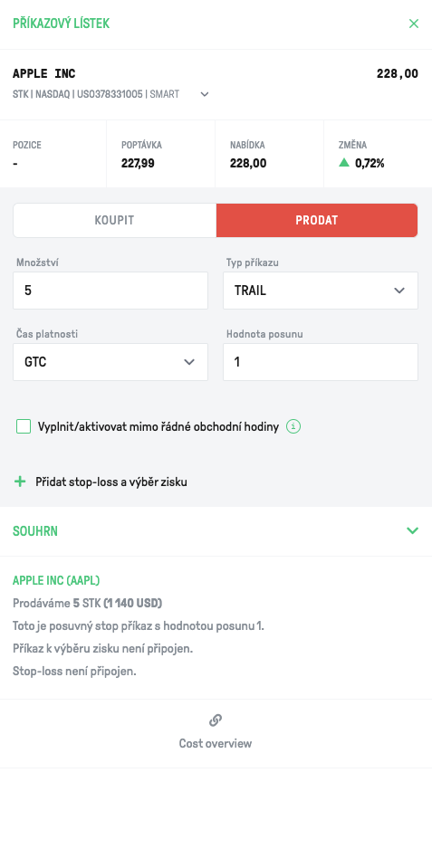Click the info icon next to trading hours
Screen dimensions: 432x868
point(293,427)
